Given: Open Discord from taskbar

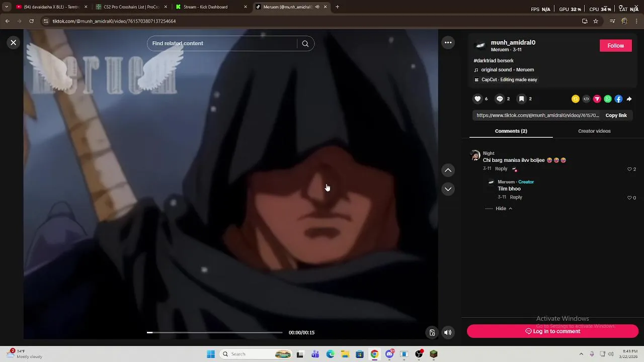Looking at the screenshot, I should pyautogui.click(x=389, y=354).
